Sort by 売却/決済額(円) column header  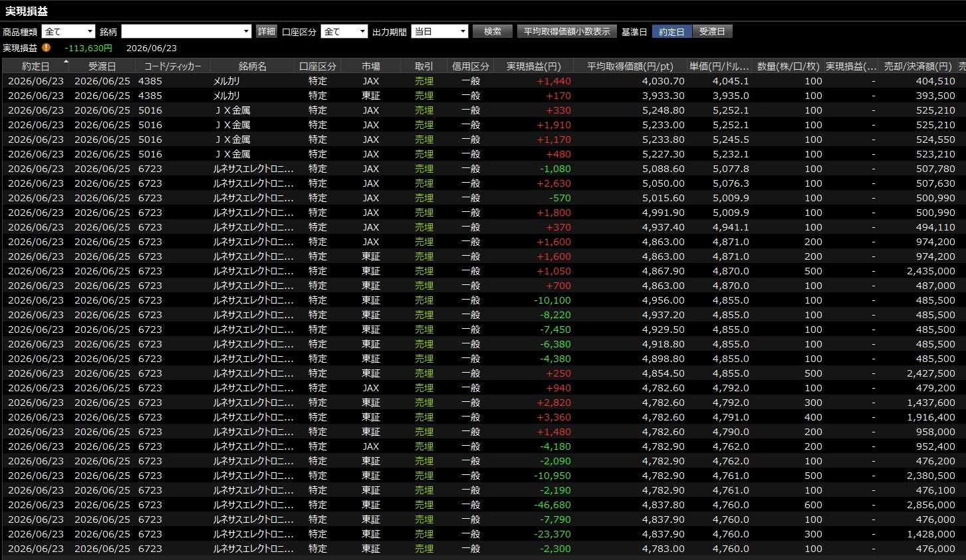[917, 66]
